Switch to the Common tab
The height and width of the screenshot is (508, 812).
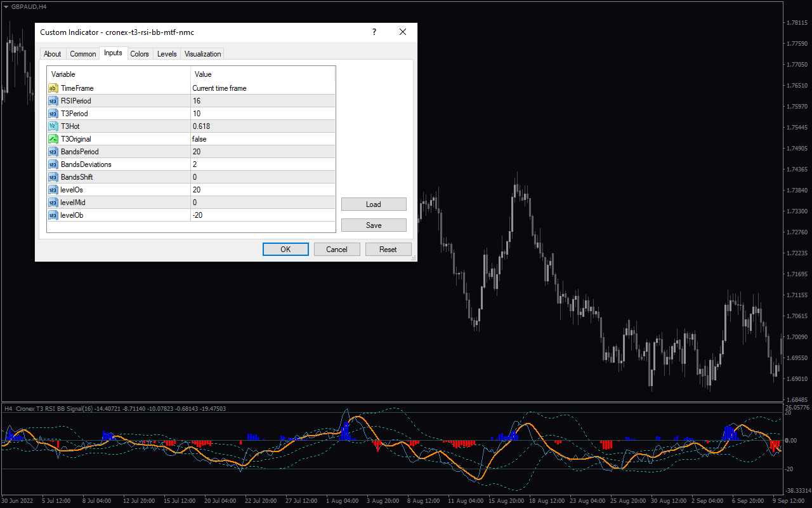click(x=83, y=54)
